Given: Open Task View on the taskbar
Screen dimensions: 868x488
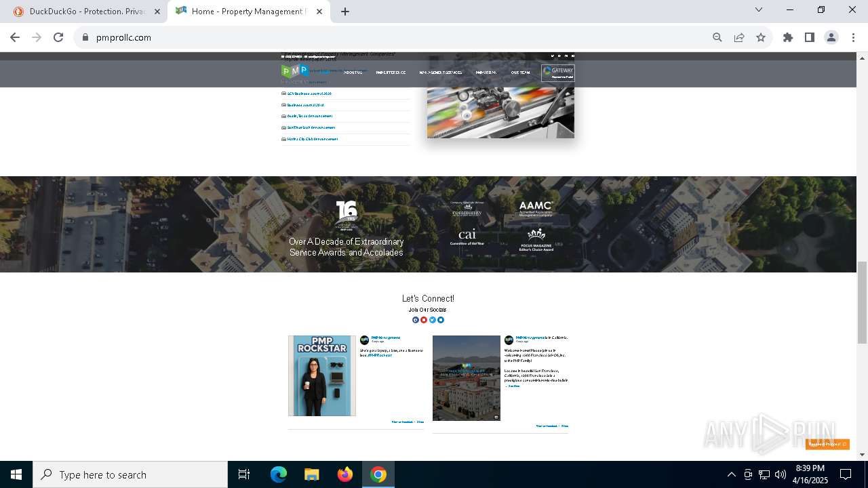Looking at the screenshot, I should 244,474.
